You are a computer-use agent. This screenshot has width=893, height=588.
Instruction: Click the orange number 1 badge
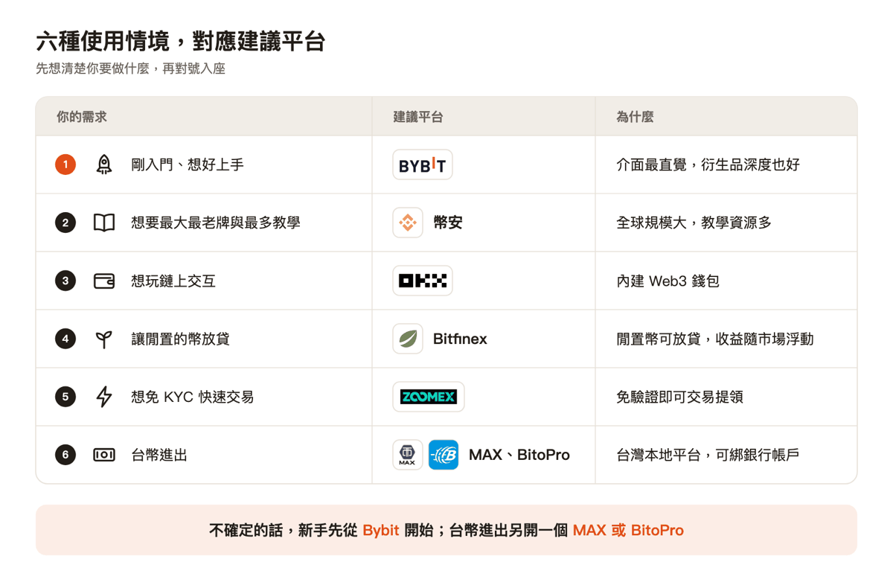[x=65, y=164]
